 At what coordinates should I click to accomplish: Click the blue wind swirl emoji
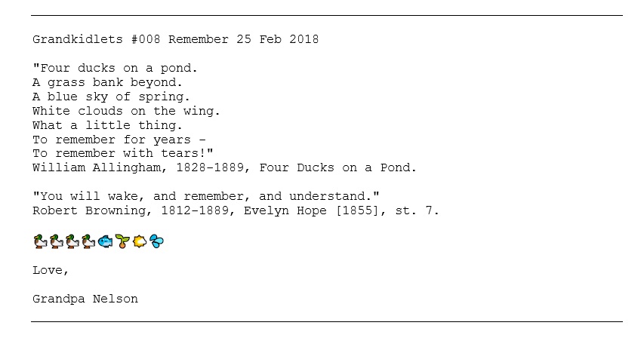click(x=156, y=241)
